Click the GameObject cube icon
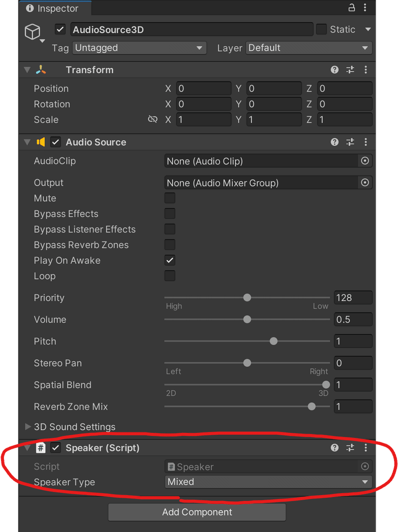This screenshot has width=398, height=532. click(x=33, y=31)
